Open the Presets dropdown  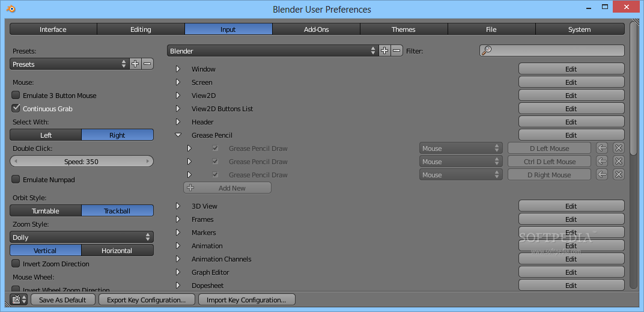tap(70, 64)
